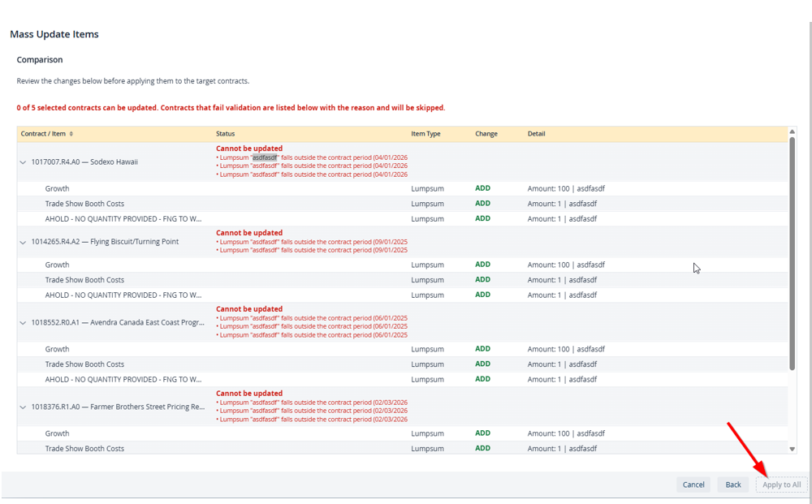Click '1014265.R4.A2 — Flying Biscuit/Turning Point' contract name
The width and height of the screenshot is (812, 504).
pyautogui.click(x=105, y=242)
